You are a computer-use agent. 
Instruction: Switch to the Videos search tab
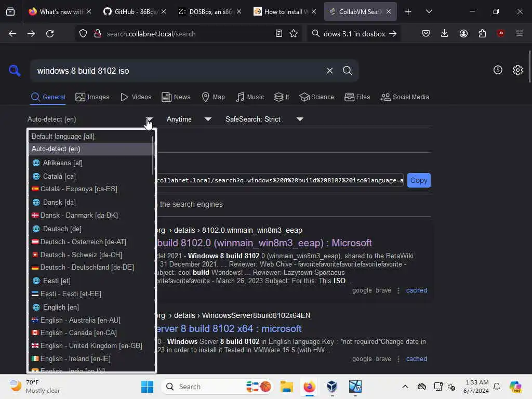tap(136, 97)
